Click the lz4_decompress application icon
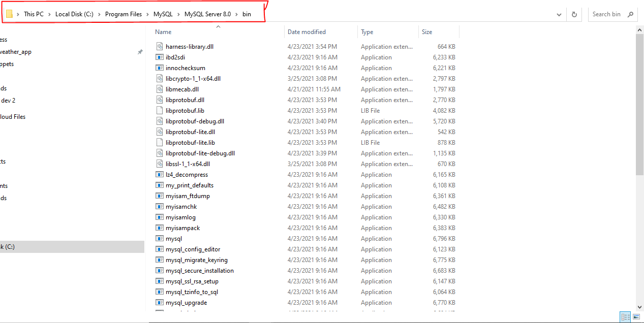This screenshot has width=644, height=323. click(159, 175)
